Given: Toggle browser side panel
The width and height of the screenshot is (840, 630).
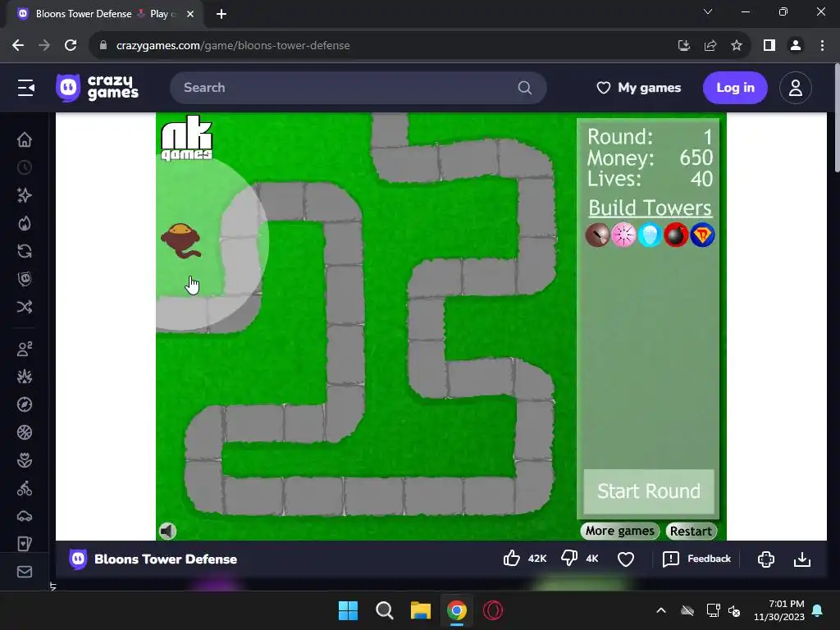Looking at the screenshot, I should point(769,46).
